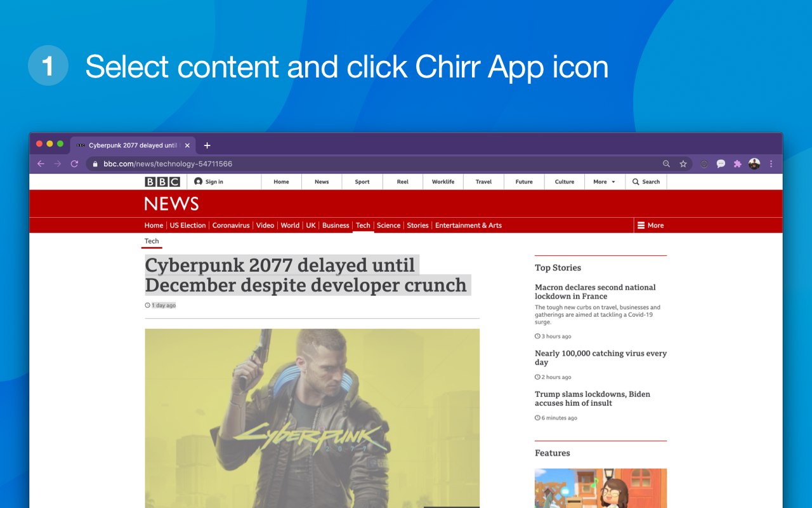Open World news section
Screen dimensions: 812x508
(290, 225)
